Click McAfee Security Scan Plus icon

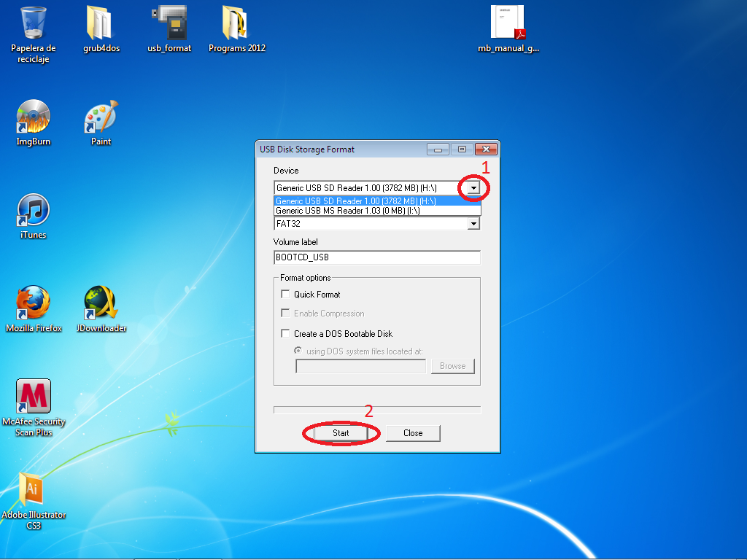point(34,397)
